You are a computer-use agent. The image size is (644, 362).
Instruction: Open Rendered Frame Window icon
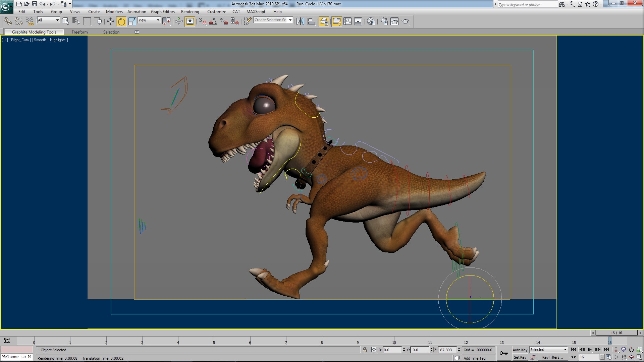[x=394, y=21]
